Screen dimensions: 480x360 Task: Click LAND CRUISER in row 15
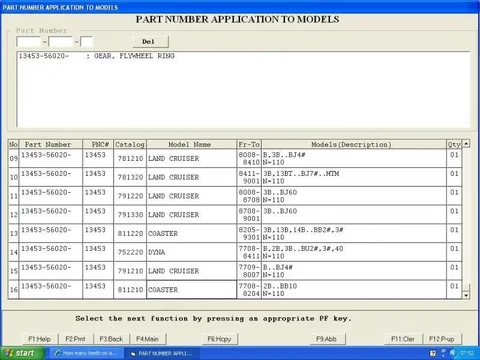tap(174, 271)
